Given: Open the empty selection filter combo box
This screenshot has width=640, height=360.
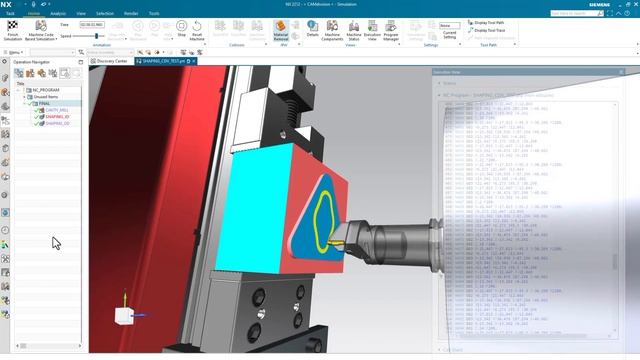Looking at the screenshot, I should click(52, 52).
